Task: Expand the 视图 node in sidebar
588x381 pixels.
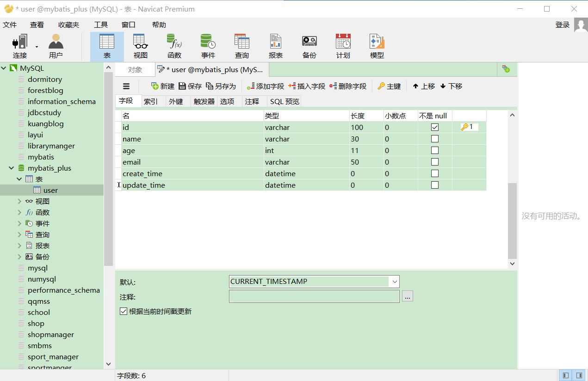Action: pos(19,201)
